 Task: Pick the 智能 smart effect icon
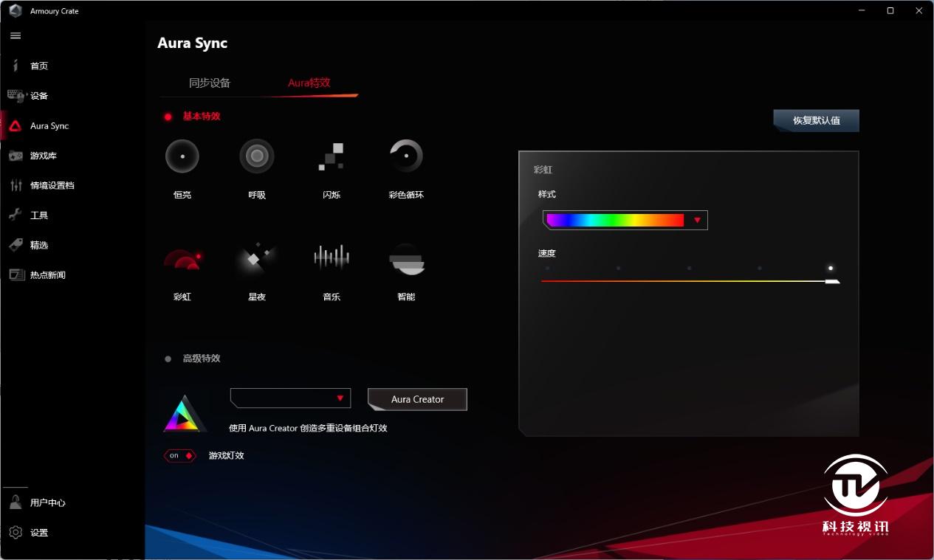(x=406, y=259)
